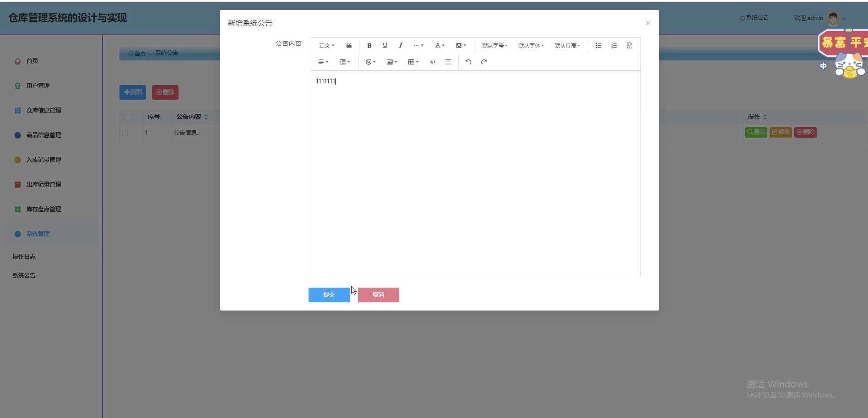Image resolution: width=868 pixels, height=418 pixels.
Task: Expand the admin user dropdown arrow
Action: coord(845,19)
